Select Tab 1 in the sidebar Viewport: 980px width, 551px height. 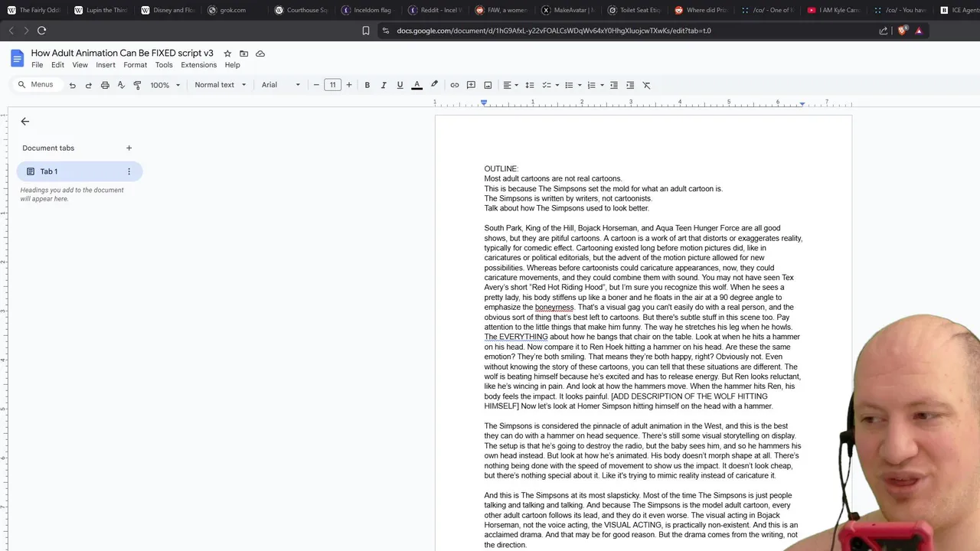click(80, 171)
